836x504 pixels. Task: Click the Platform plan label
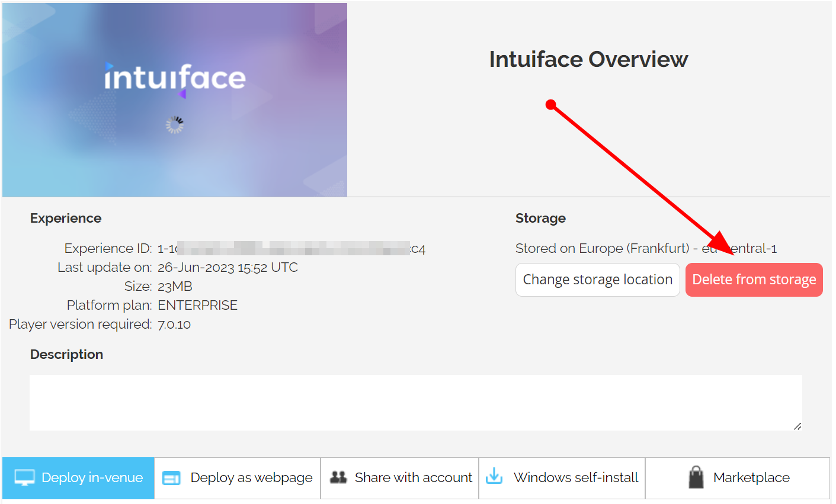(110, 305)
